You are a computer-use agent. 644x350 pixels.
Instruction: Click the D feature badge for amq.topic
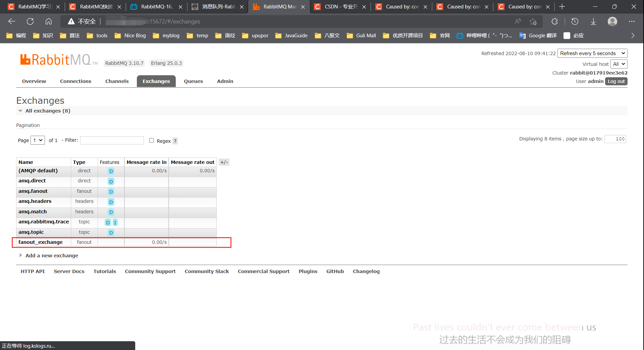coord(111,232)
